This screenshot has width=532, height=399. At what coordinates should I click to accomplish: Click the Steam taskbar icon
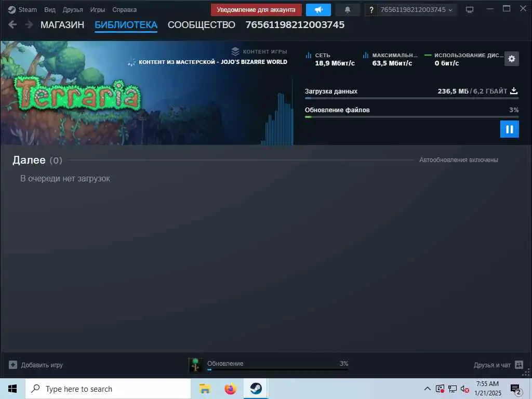[256, 389]
